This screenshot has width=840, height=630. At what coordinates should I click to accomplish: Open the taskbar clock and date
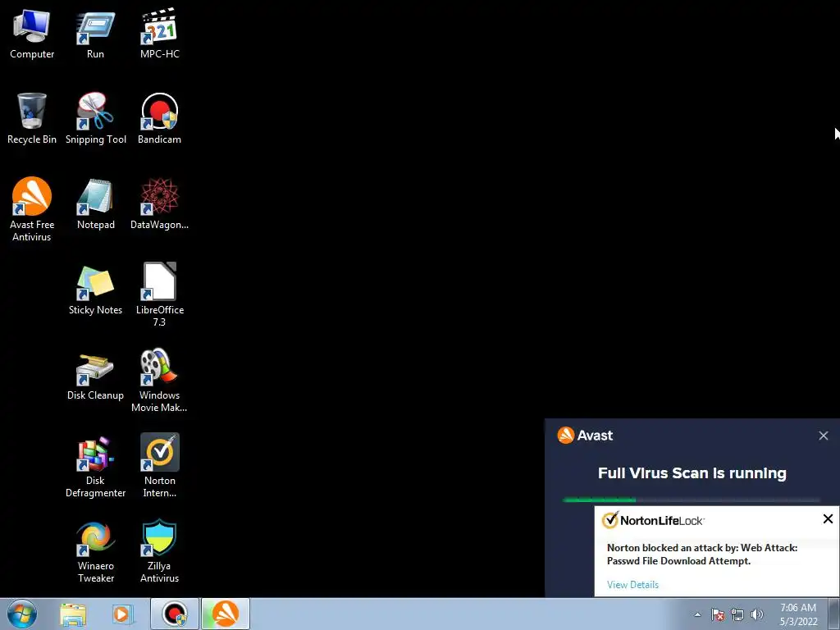(x=798, y=614)
